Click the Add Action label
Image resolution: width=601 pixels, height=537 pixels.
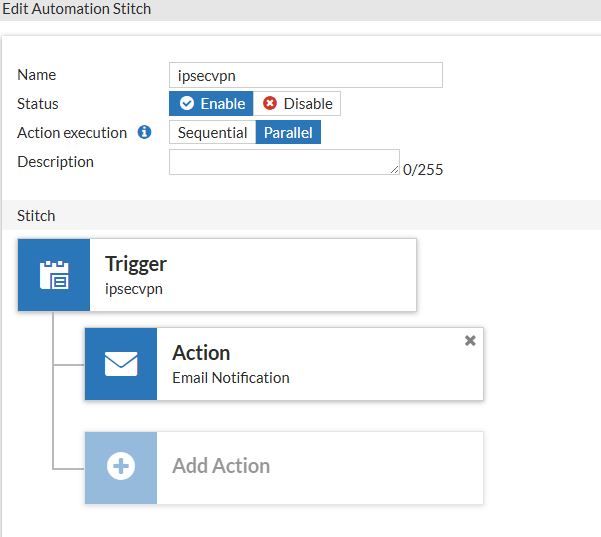click(x=221, y=466)
